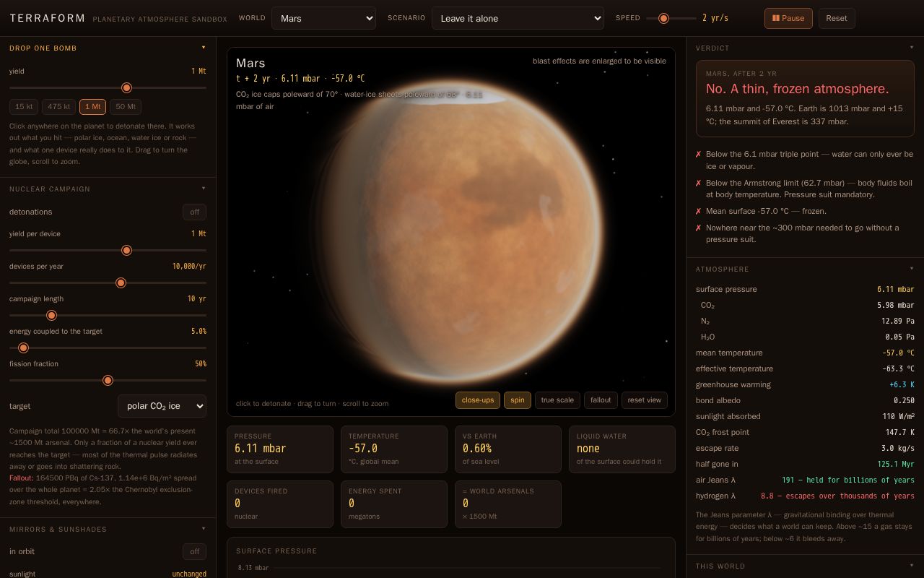
Task: Open the Scenario dropdown
Action: tap(518, 18)
